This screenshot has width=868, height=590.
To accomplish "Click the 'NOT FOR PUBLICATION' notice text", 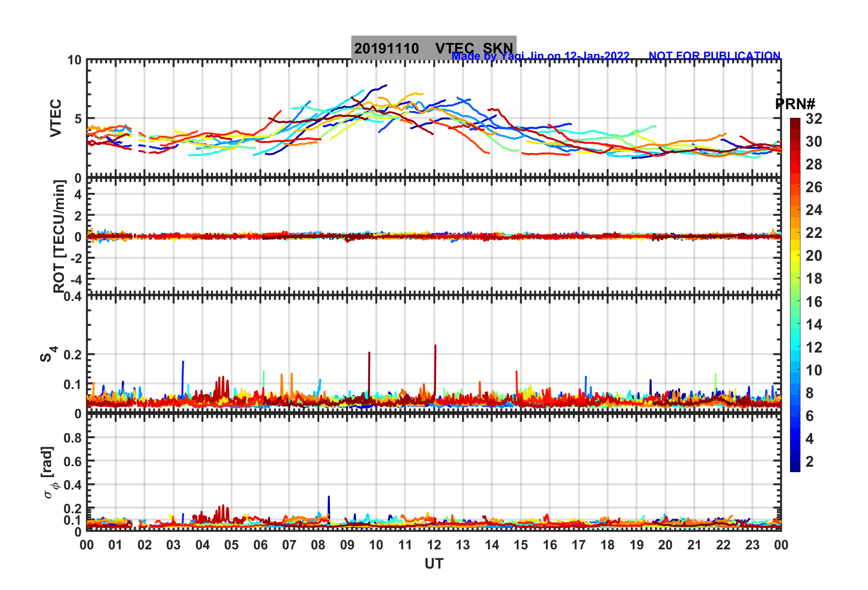I will [715, 56].
